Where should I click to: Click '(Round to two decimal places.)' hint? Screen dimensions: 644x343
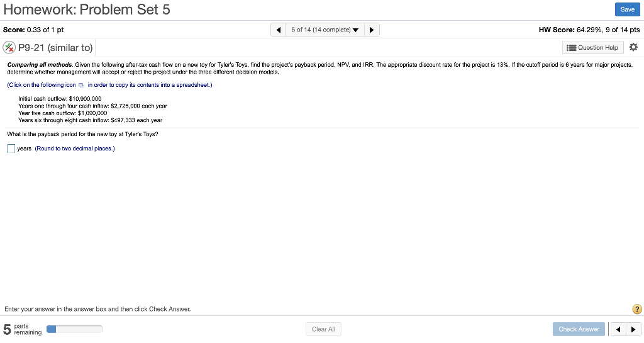point(75,149)
